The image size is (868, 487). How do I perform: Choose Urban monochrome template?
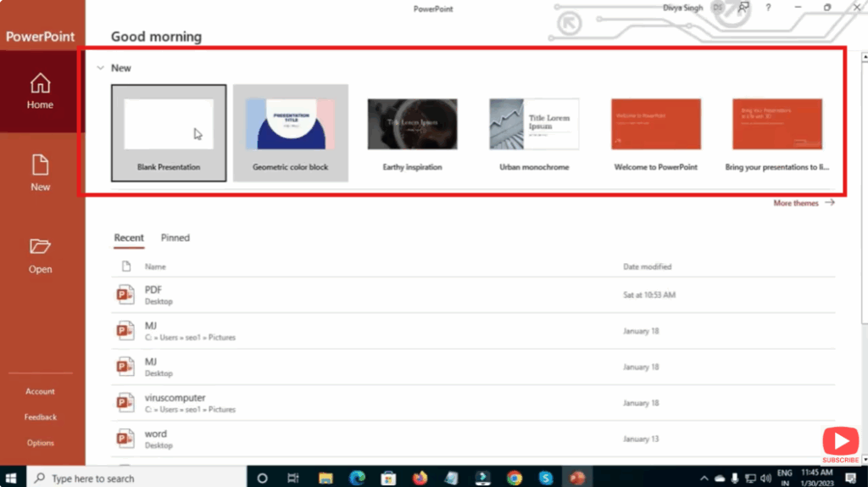click(x=534, y=133)
